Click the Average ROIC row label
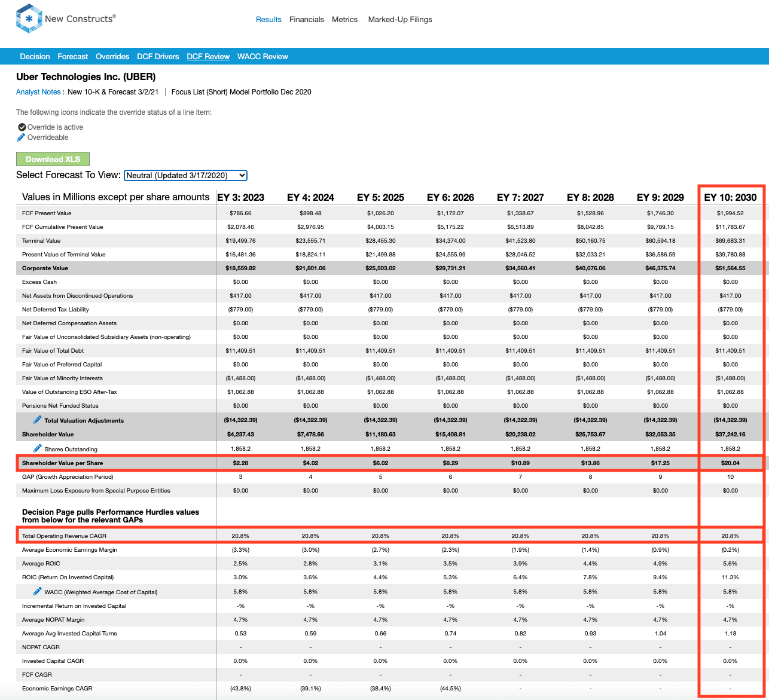769x700 pixels. 41,564
